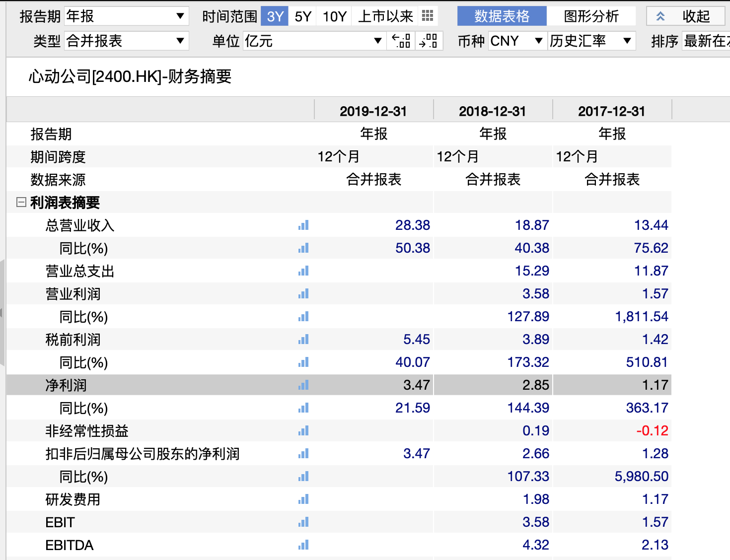Viewport: 730px width, 560px height.
Task: Click the chart icon beside EBITDA
Action: click(303, 545)
